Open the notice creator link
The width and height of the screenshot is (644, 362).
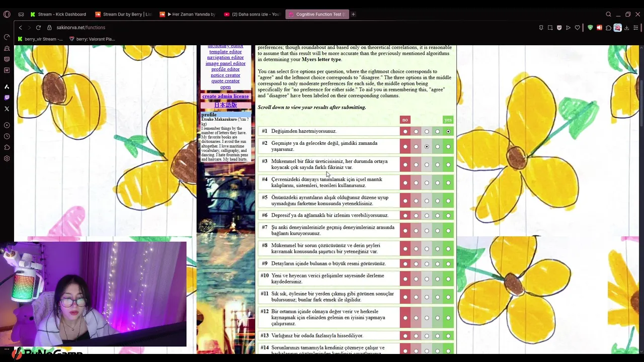coord(225,75)
